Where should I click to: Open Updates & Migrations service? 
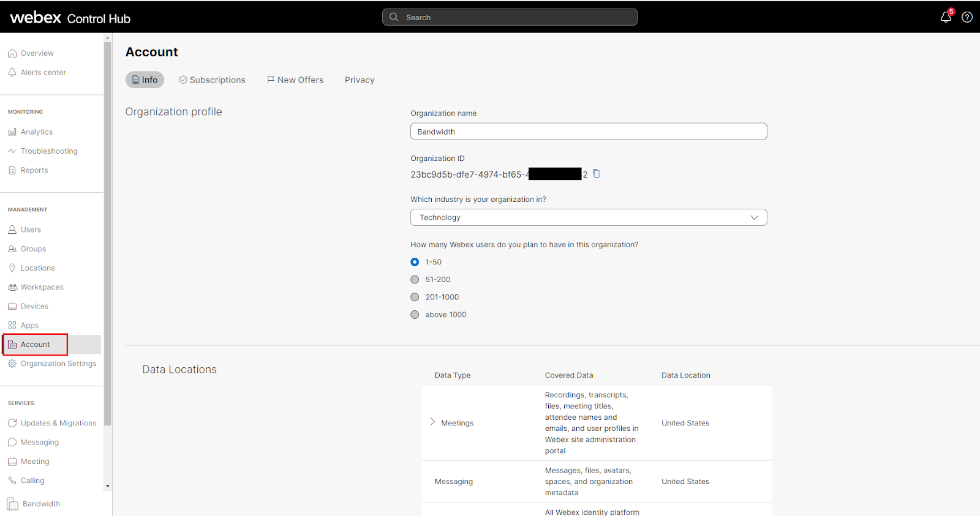tap(59, 423)
